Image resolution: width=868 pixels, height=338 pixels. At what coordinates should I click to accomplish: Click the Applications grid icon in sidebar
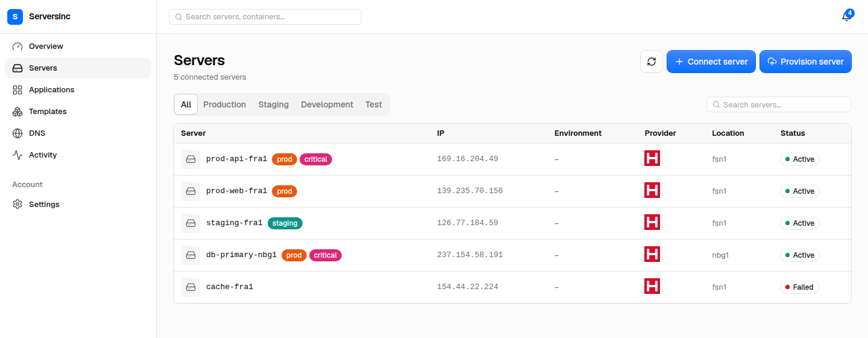tap(17, 90)
